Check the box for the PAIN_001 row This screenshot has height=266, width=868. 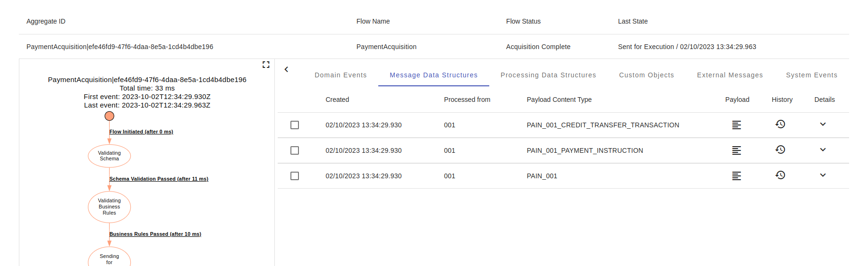click(295, 176)
